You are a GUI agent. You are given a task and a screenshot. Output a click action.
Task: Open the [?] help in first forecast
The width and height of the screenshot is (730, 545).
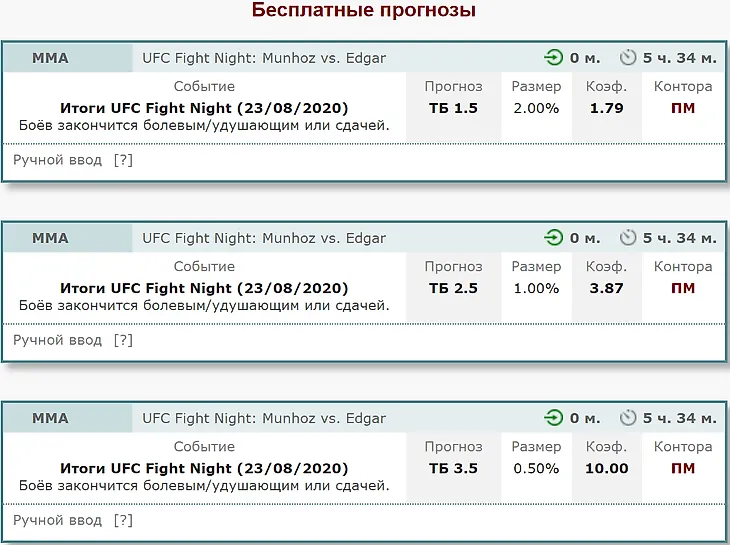(123, 160)
